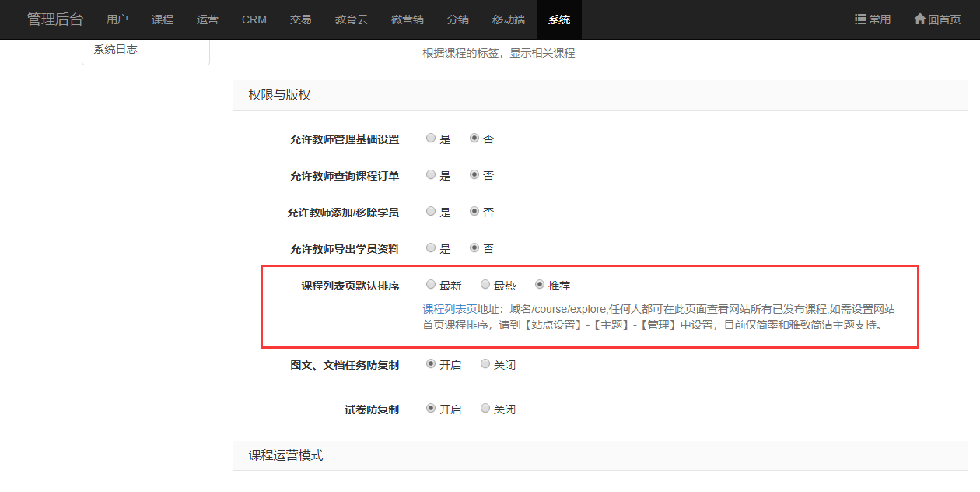
Task: Open 系统日志 in the sidebar
Action: (x=116, y=50)
